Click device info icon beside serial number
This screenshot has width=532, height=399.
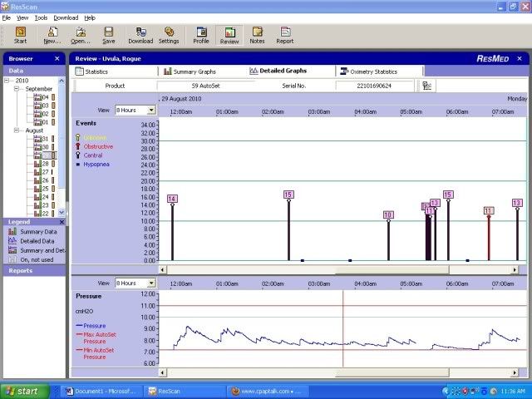click(426, 86)
